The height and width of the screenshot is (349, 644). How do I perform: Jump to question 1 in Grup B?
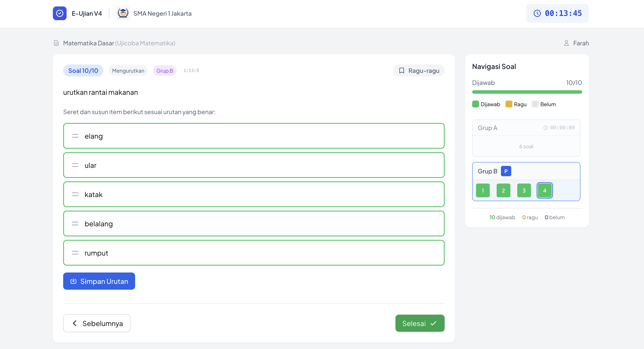click(483, 190)
